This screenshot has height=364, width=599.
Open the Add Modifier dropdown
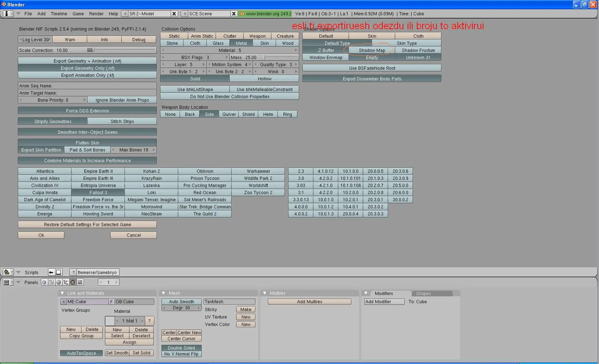click(384, 302)
